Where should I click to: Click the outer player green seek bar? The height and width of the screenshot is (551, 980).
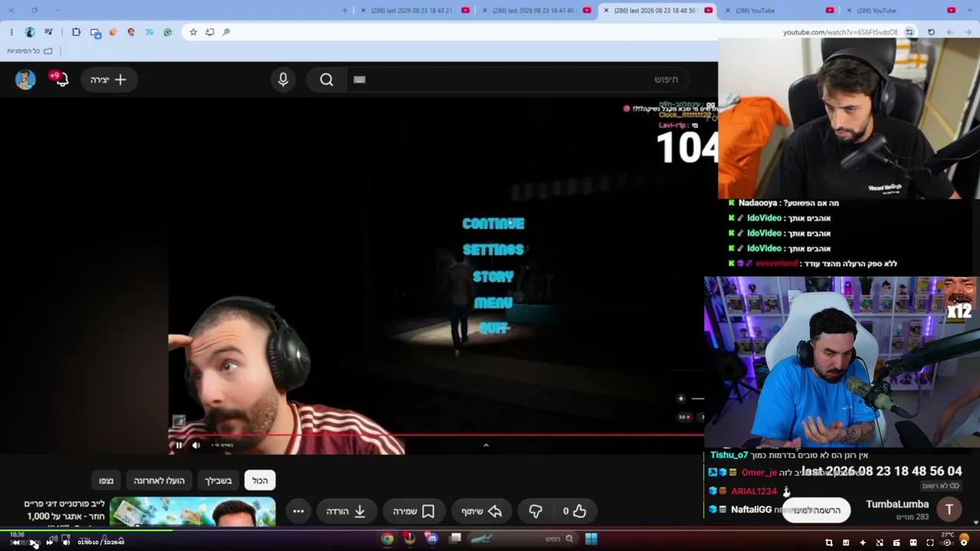tap(490, 531)
